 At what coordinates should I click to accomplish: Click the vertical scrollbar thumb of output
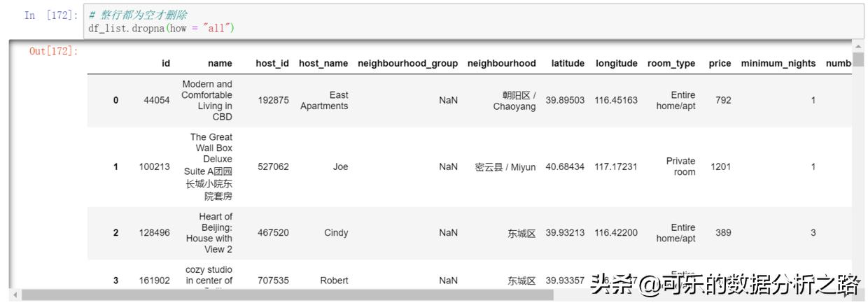pos(858,59)
